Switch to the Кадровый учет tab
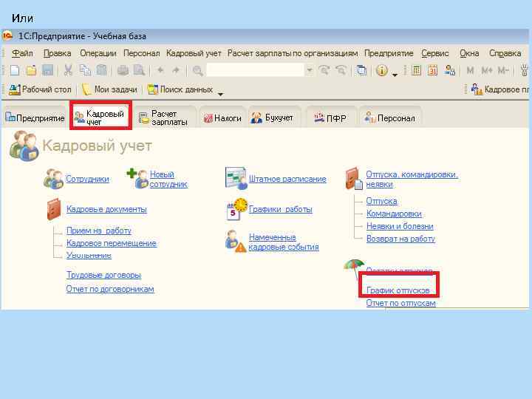 [x=100, y=117]
